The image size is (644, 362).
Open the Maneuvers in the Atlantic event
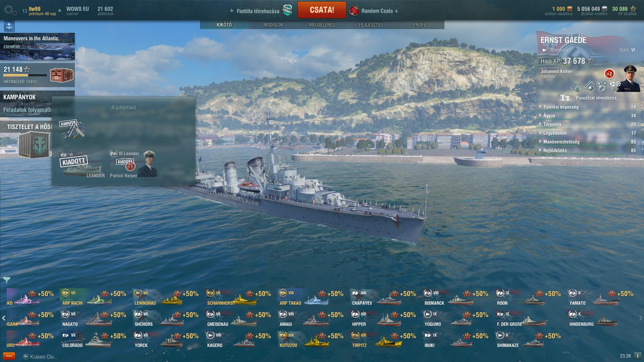[x=37, y=46]
